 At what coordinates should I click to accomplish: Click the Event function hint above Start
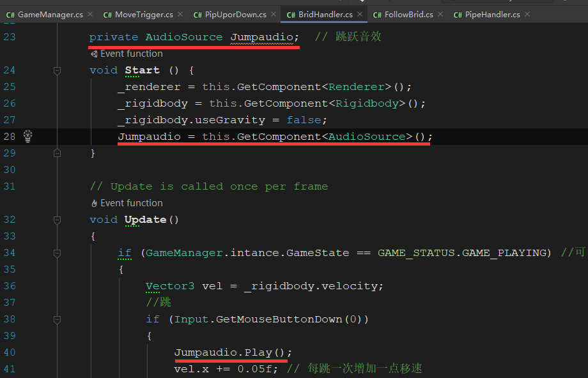pos(132,54)
